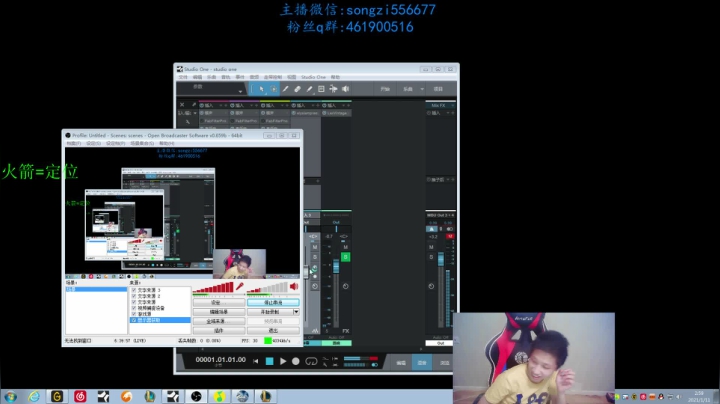Screen dimensions: 720x404
Task: Uncheck the 文字来源 3 source in OBS
Action: (x=134, y=290)
